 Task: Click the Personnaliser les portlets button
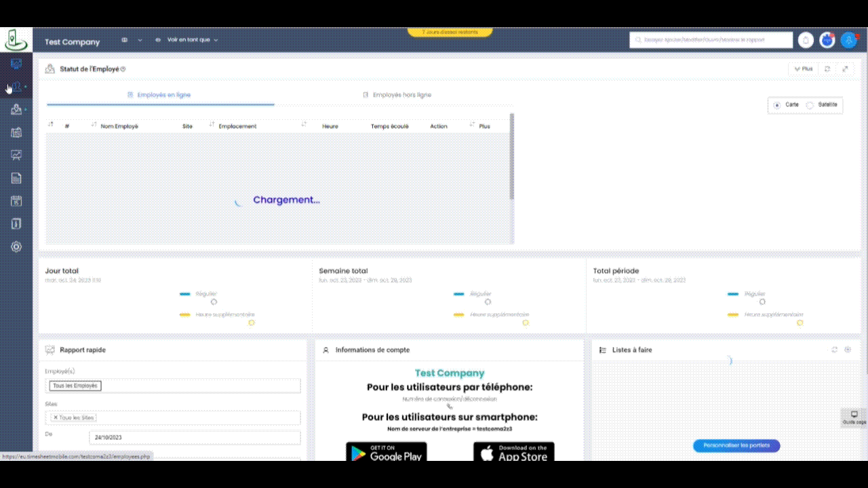click(x=736, y=445)
